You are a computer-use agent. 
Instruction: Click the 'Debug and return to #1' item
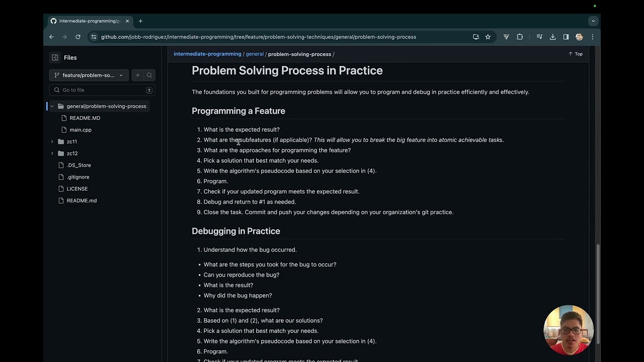click(x=250, y=202)
